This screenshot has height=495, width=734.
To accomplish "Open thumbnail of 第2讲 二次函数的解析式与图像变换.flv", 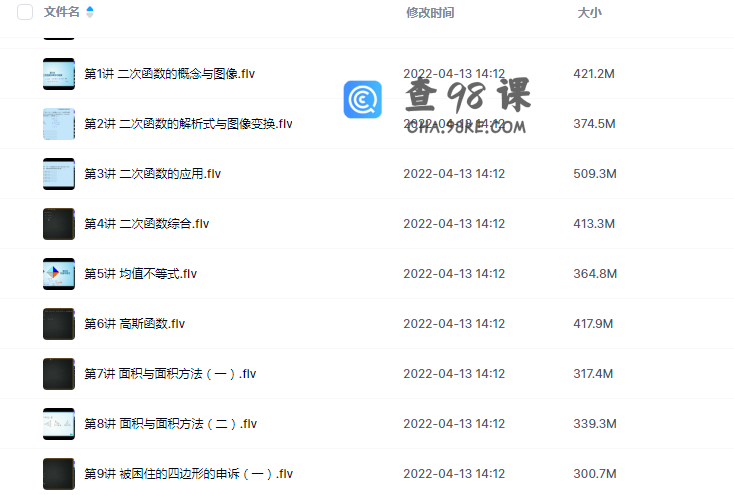I will [59, 124].
